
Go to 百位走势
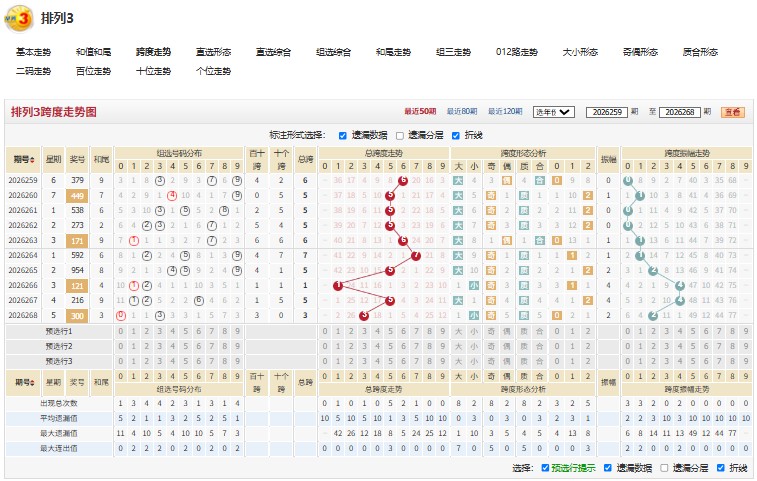pyautogui.click(x=93, y=71)
